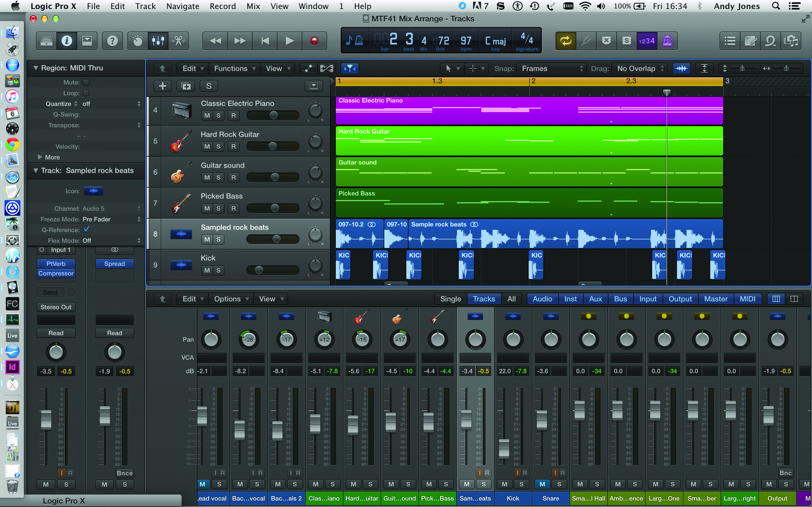Uncheck the Q-Reference checkbox
This screenshot has width=812, height=507.
coord(86,230)
